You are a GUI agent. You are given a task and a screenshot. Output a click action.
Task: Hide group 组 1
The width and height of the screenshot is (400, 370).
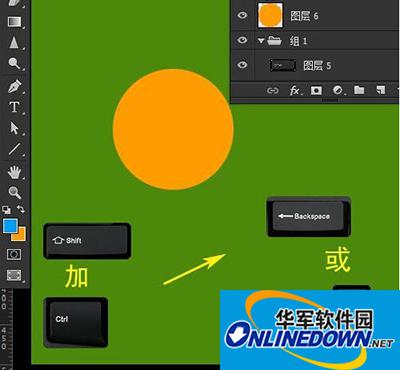[242, 40]
